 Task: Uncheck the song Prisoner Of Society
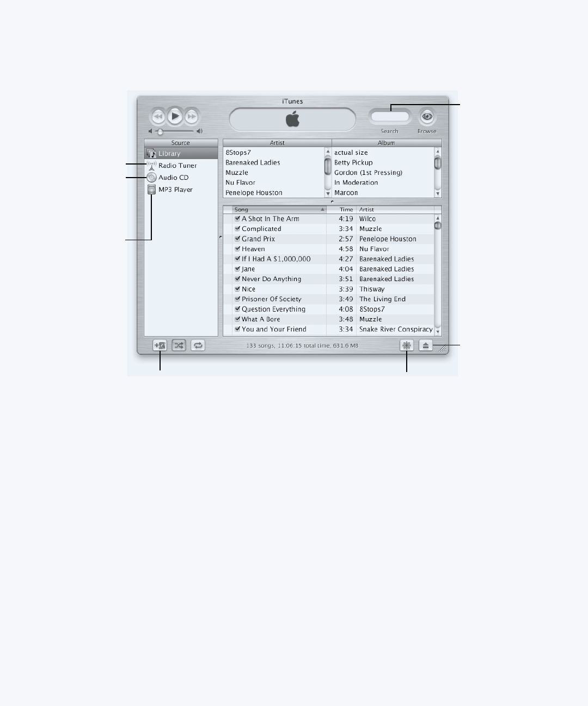click(x=237, y=299)
